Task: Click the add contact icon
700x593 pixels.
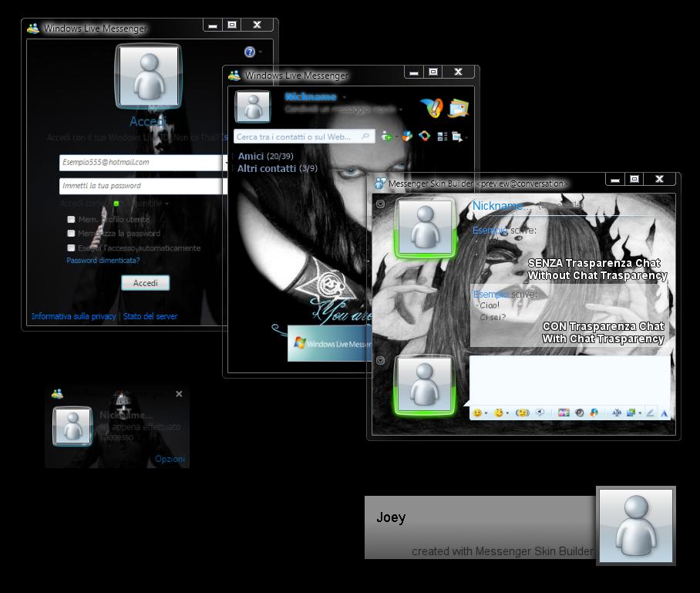Action: click(x=387, y=136)
